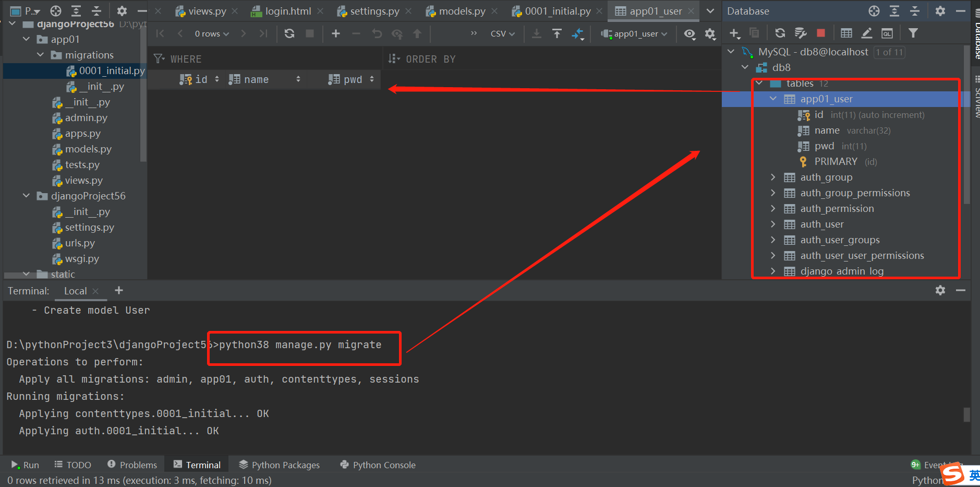Toggle the view eye icon in data editor

point(689,34)
